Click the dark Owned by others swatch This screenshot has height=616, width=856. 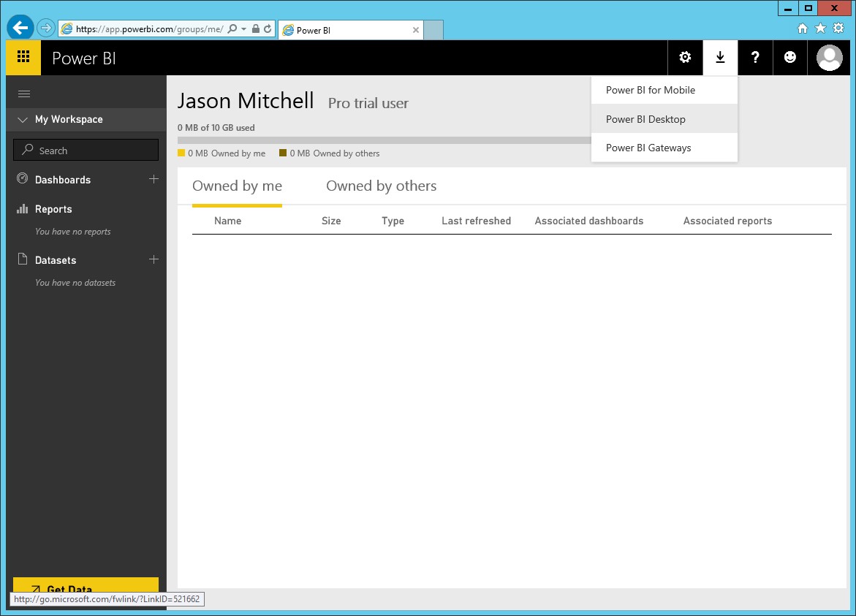click(283, 153)
